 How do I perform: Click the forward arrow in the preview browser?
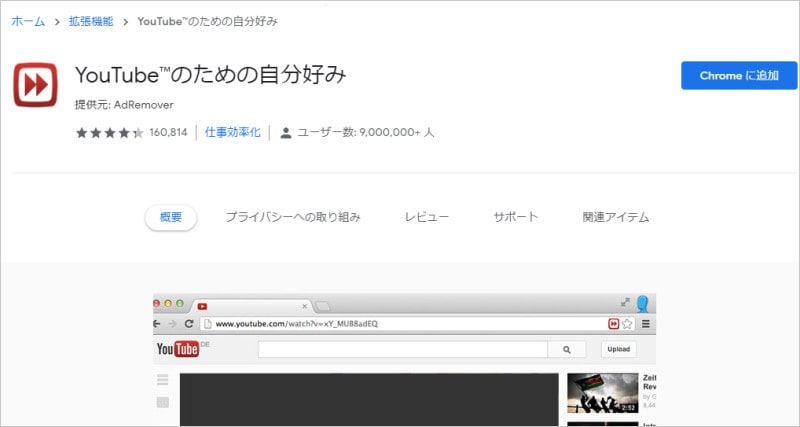(x=172, y=324)
